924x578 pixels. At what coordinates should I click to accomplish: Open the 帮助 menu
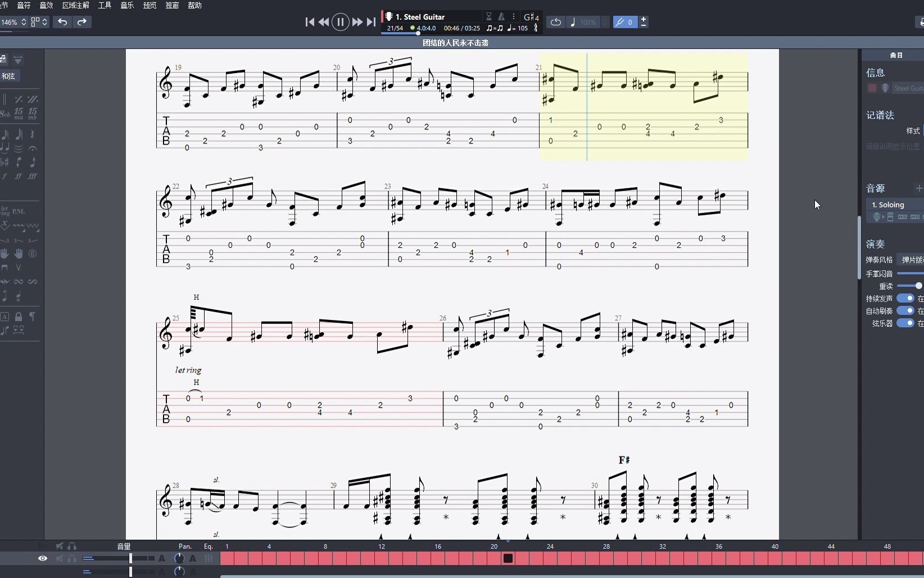[x=194, y=5]
